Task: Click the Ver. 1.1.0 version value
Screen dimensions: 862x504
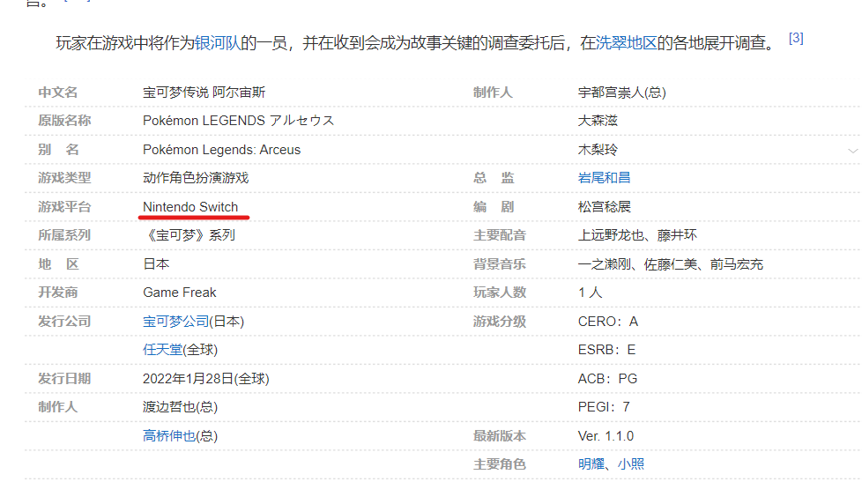Action: coord(605,435)
